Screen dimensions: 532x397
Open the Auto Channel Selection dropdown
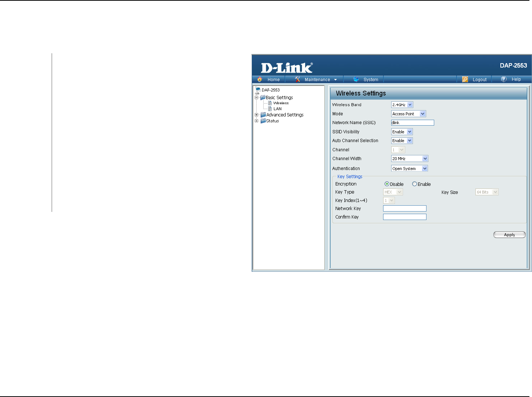pyautogui.click(x=402, y=141)
